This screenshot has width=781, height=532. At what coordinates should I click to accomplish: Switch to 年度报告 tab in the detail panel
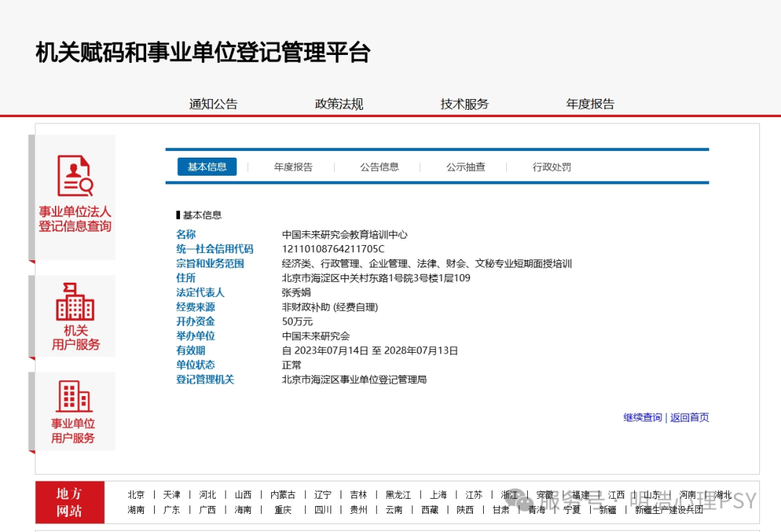[294, 167]
